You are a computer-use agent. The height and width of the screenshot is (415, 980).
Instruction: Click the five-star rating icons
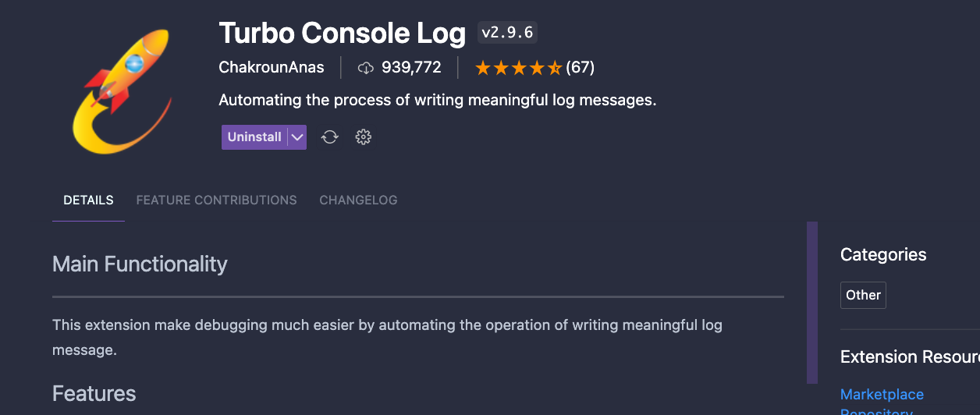click(x=518, y=68)
